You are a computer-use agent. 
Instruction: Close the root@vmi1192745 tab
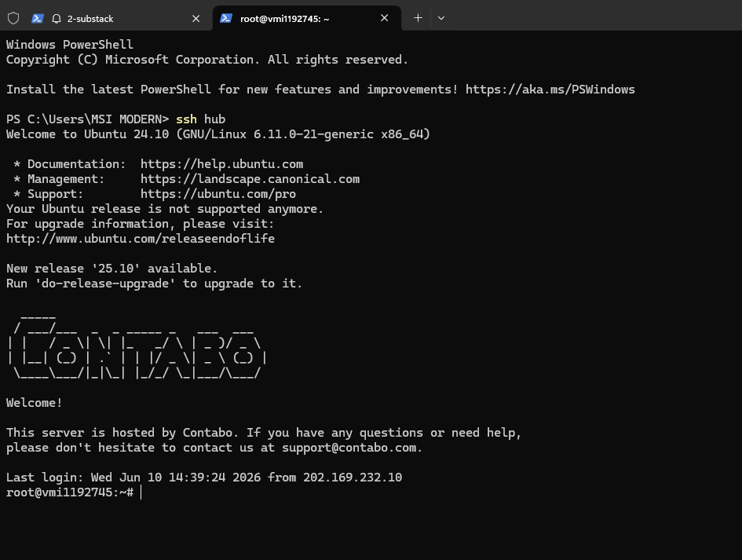[x=384, y=18]
